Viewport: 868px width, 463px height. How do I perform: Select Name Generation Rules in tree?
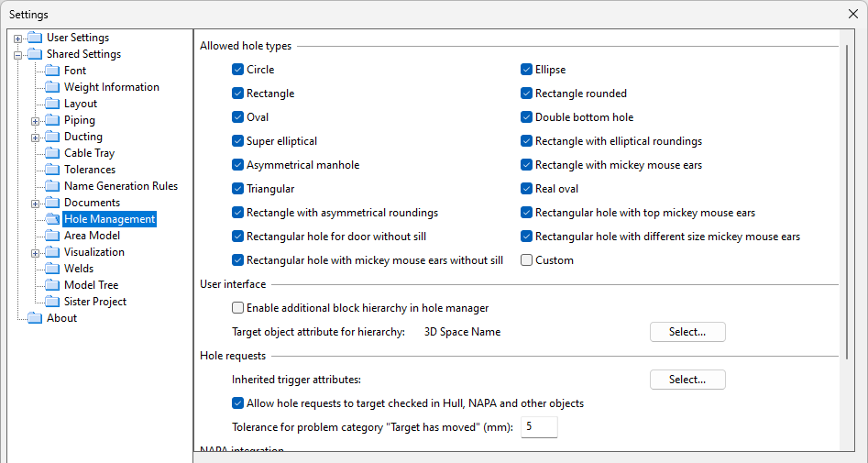click(120, 186)
